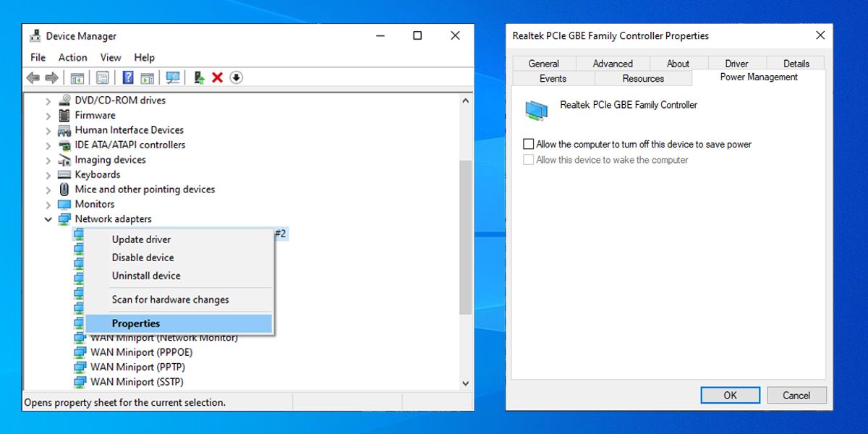
Task: Open Help using the question mark toolbar icon
Action: pyautogui.click(x=127, y=77)
